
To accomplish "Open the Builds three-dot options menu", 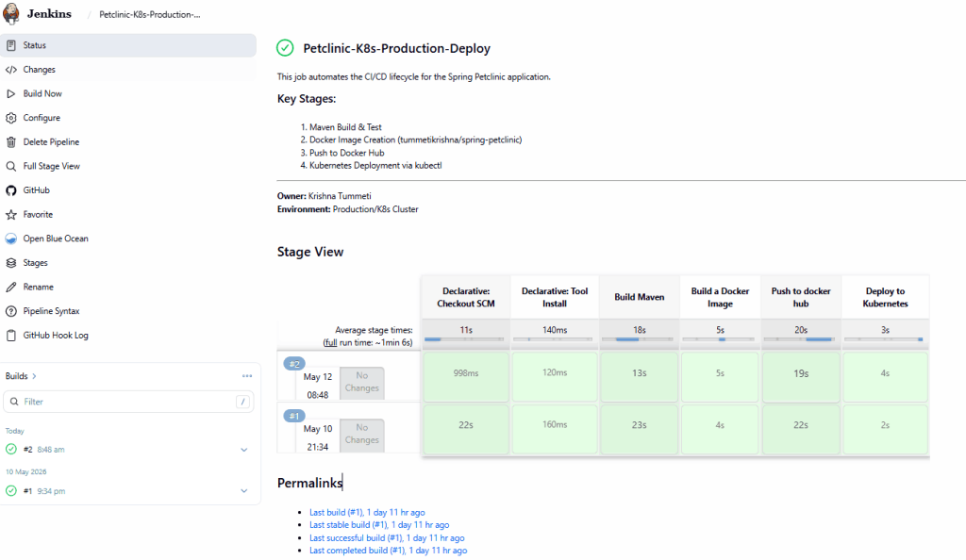I will (x=247, y=376).
